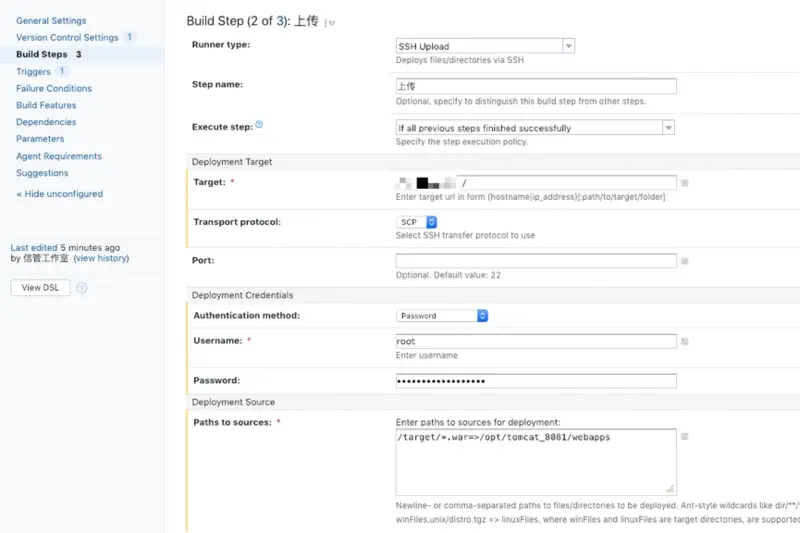Viewport: 800px width, 533px height.
Task: Click the Password input field
Action: click(x=536, y=381)
